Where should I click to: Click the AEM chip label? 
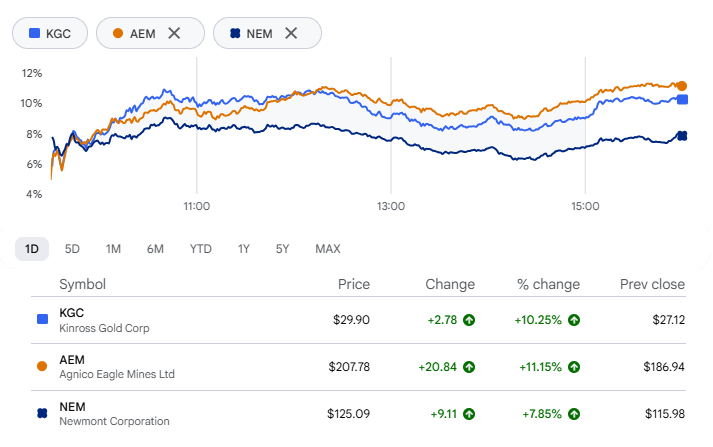(x=142, y=34)
